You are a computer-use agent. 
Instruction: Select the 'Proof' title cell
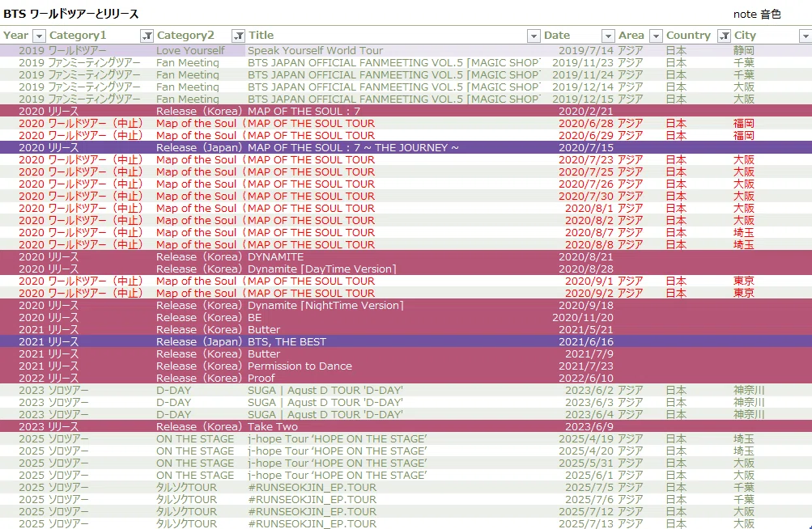point(261,379)
